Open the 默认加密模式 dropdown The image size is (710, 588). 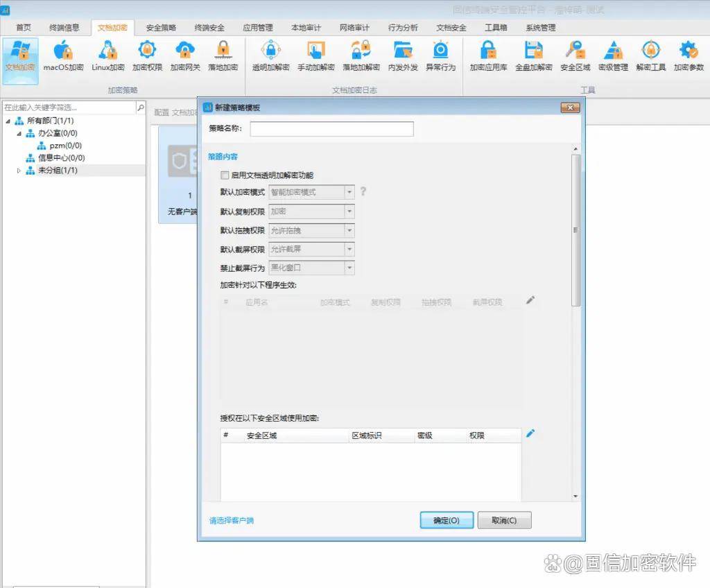[x=349, y=192]
